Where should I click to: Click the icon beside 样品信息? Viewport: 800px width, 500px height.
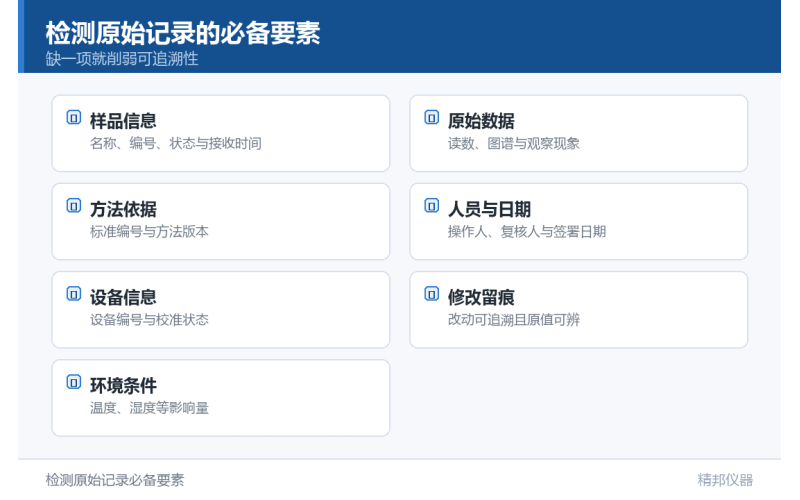(x=73, y=117)
